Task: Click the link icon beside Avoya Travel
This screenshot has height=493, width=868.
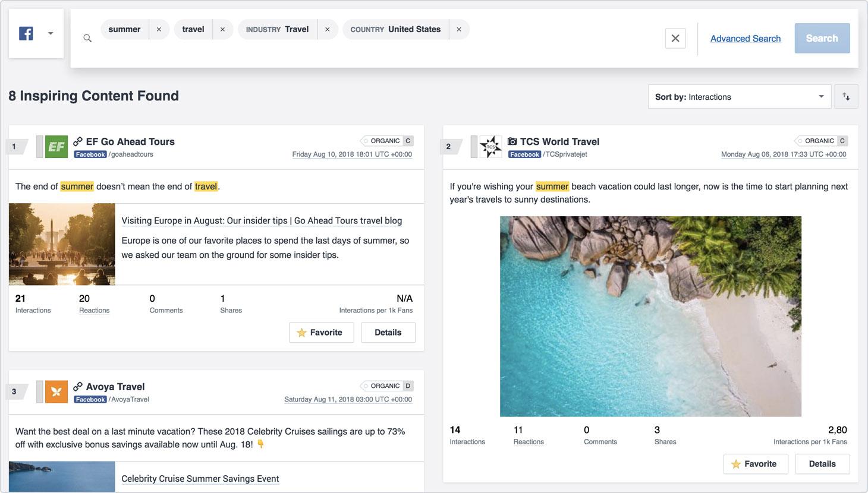Action: [78, 387]
